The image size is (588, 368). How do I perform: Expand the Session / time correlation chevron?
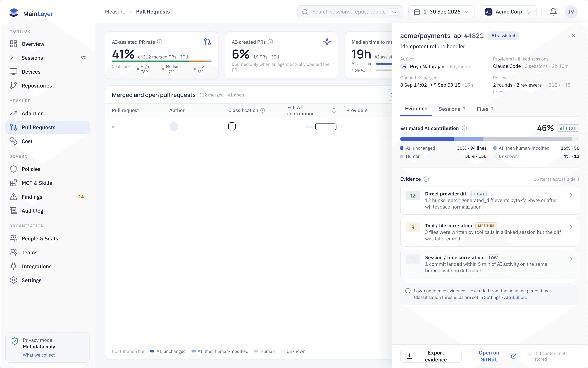571,259
